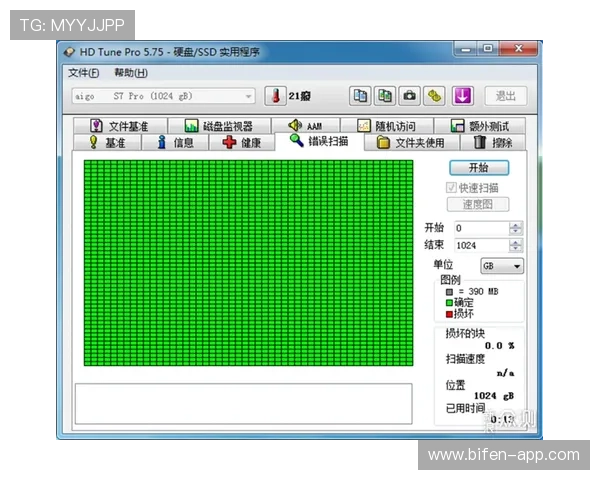Click the green 确定 legend swatch
Viewport: 600px width, 480px height.
click(449, 303)
